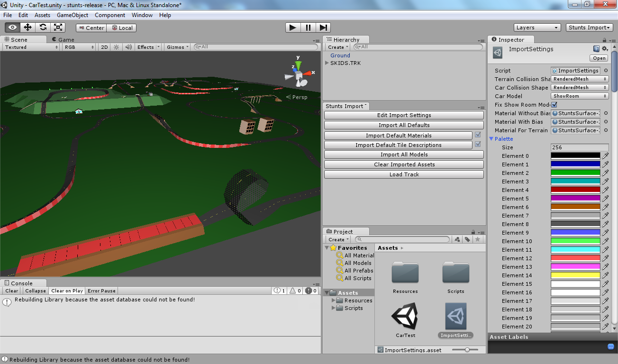Click Search by Label icon in Project
Viewport: 618px width, 364px height.
tap(467, 239)
